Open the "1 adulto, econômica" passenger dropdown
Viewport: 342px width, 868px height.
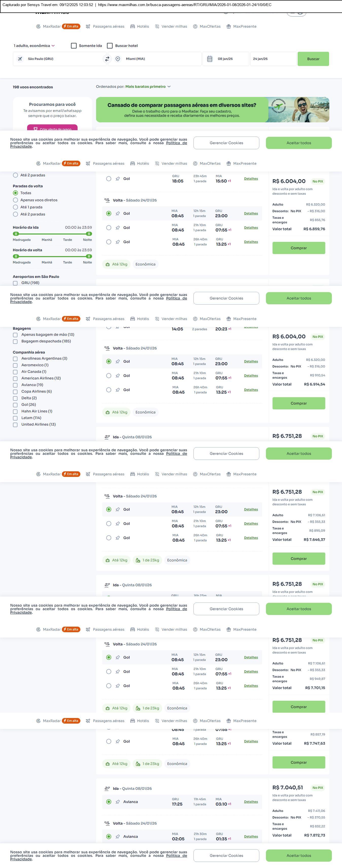tap(34, 46)
